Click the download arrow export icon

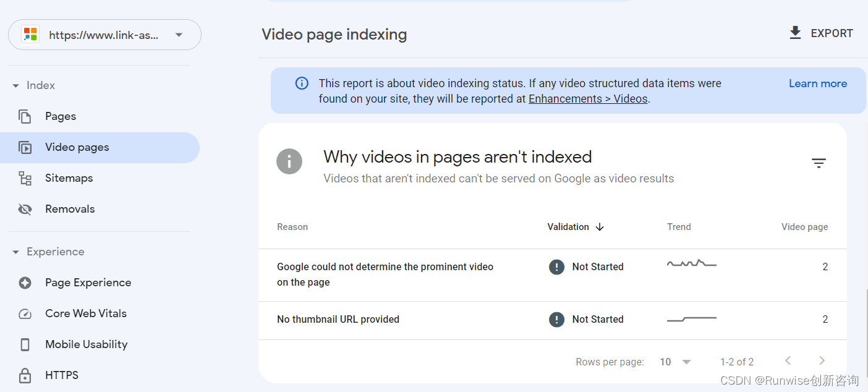(x=795, y=33)
